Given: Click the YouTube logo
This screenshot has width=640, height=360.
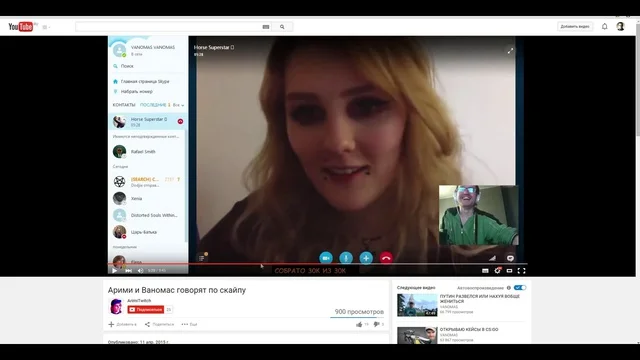Looking at the screenshot, I should [x=21, y=27].
